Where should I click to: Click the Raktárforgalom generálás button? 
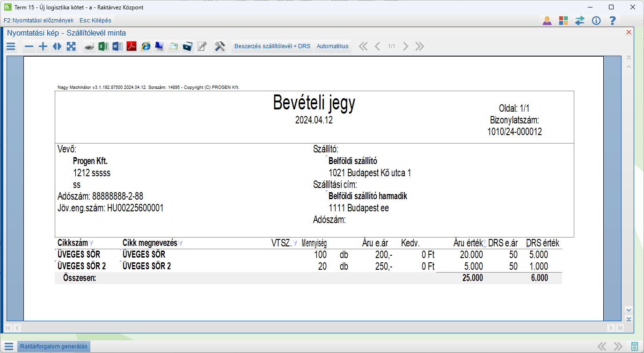point(53,346)
